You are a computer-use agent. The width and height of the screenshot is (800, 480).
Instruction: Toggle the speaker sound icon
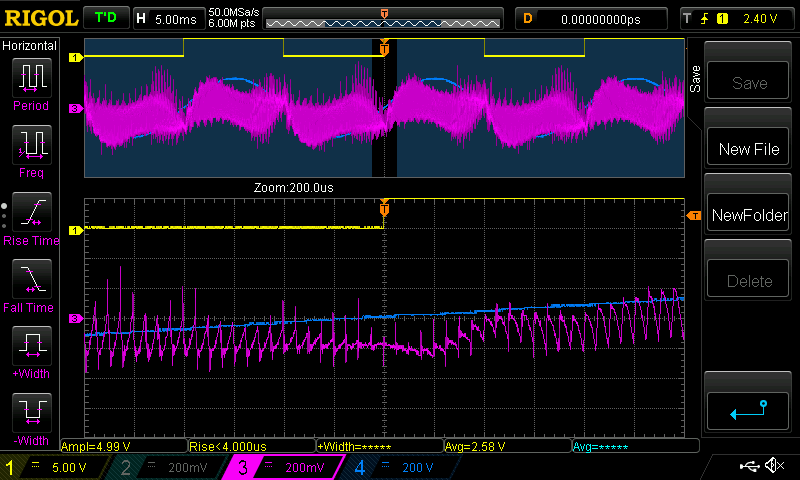[773, 466]
